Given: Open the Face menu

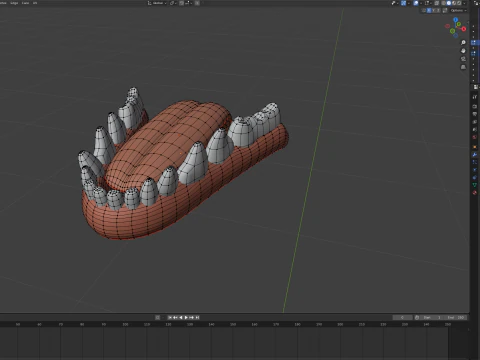Looking at the screenshot, I should coord(25,3).
